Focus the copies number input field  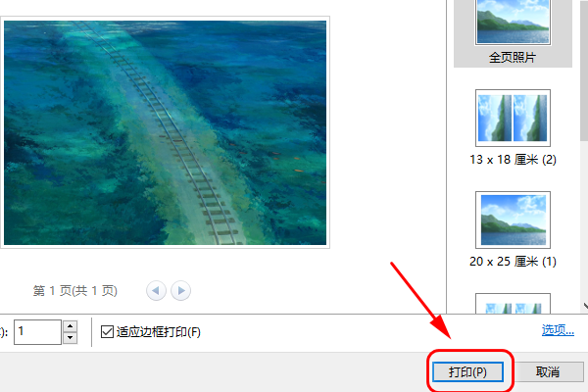click(37, 332)
